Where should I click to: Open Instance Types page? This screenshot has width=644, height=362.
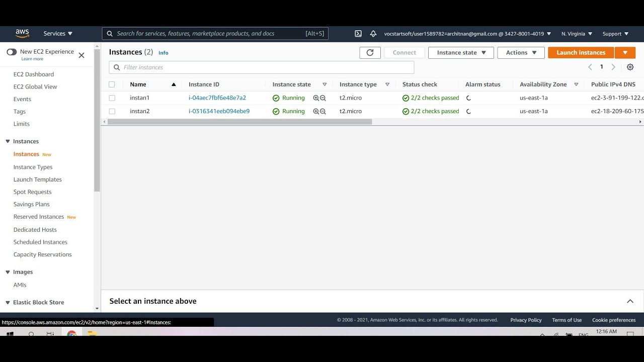point(33,167)
